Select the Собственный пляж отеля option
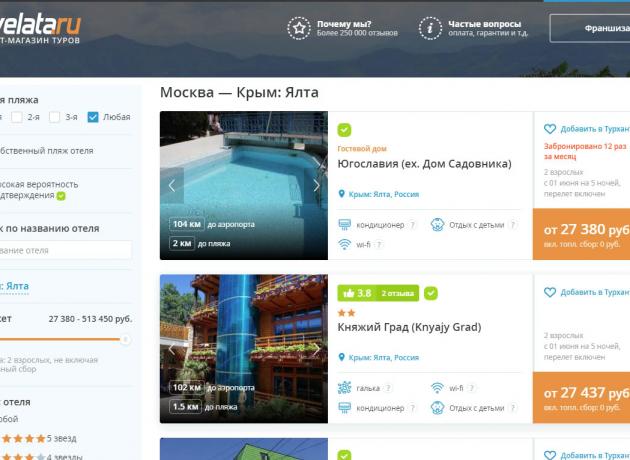Image resolution: width=630 pixels, height=460 pixels. tap(47, 151)
